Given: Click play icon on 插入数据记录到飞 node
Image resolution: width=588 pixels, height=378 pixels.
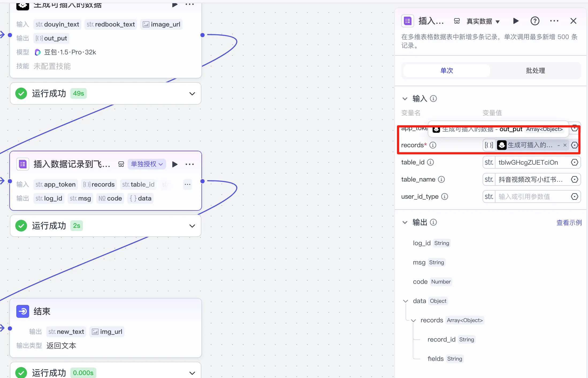Looking at the screenshot, I should tap(175, 164).
